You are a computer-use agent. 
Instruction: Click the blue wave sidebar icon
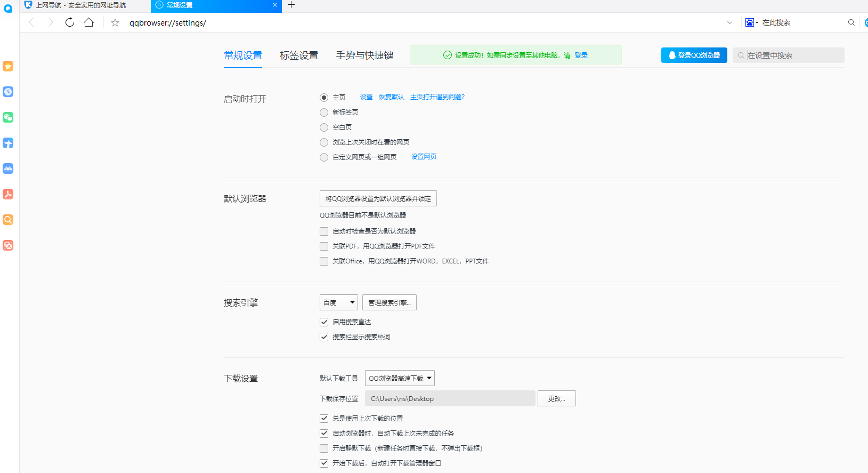(x=8, y=169)
